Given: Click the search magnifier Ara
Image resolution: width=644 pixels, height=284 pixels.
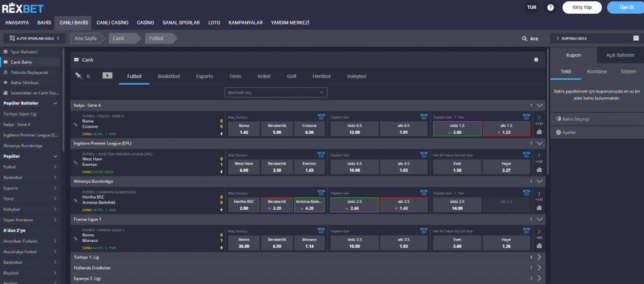Looking at the screenshot, I should click(530, 38).
